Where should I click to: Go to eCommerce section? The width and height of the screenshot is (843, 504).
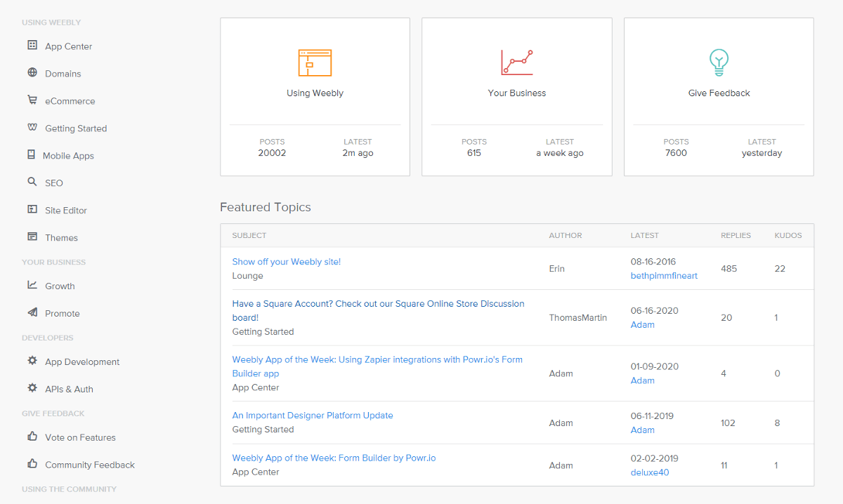(x=70, y=101)
